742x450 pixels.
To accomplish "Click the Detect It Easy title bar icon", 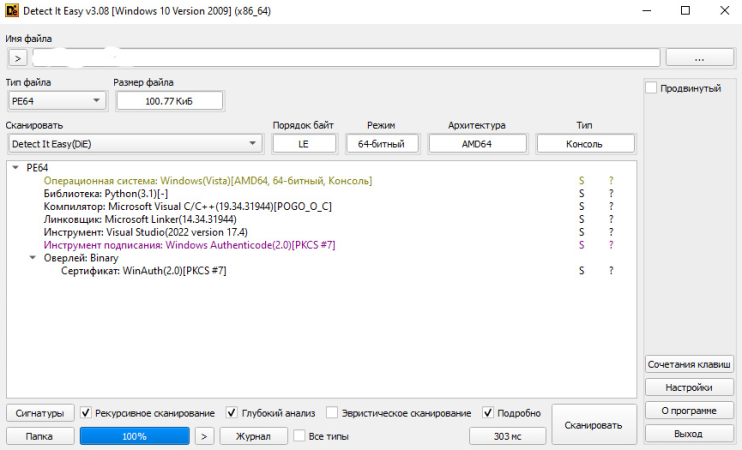I will (x=13, y=11).
